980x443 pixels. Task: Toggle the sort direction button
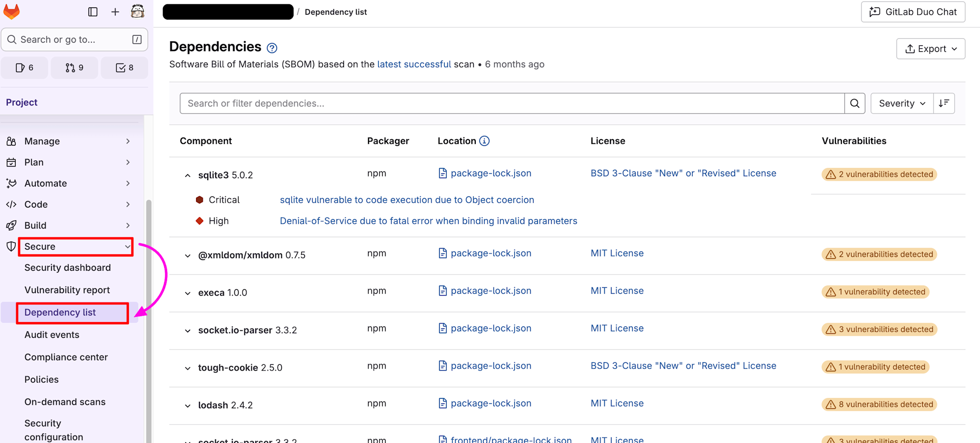[944, 103]
